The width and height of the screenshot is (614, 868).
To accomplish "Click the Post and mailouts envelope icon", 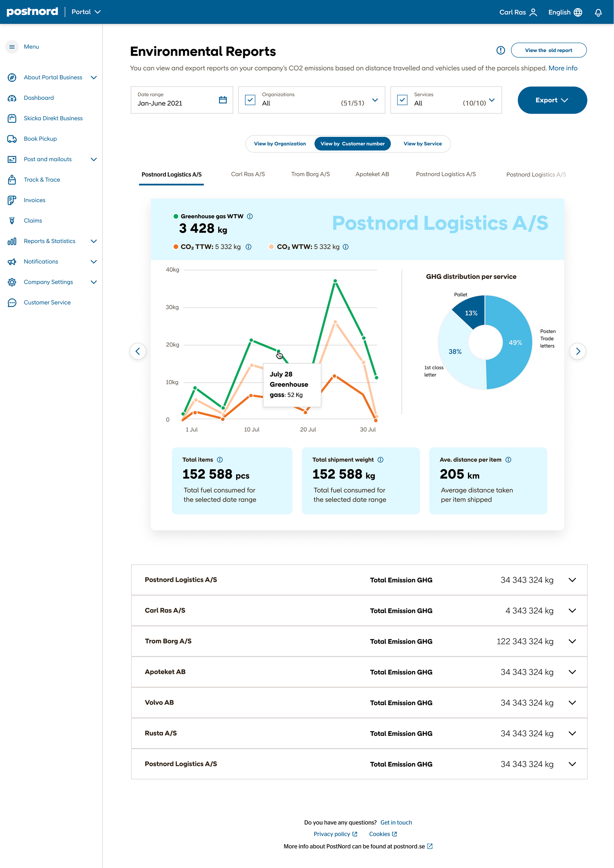I will pyautogui.click(x=12, y=159).
